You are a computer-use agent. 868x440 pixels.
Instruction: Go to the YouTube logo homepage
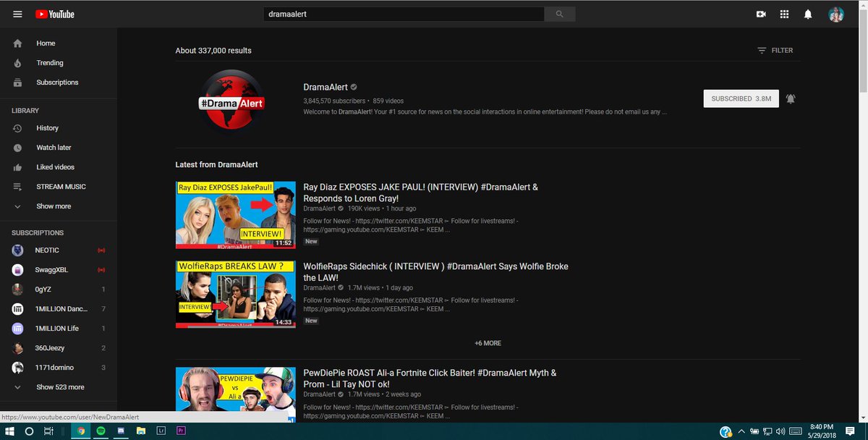pos(54,14)
